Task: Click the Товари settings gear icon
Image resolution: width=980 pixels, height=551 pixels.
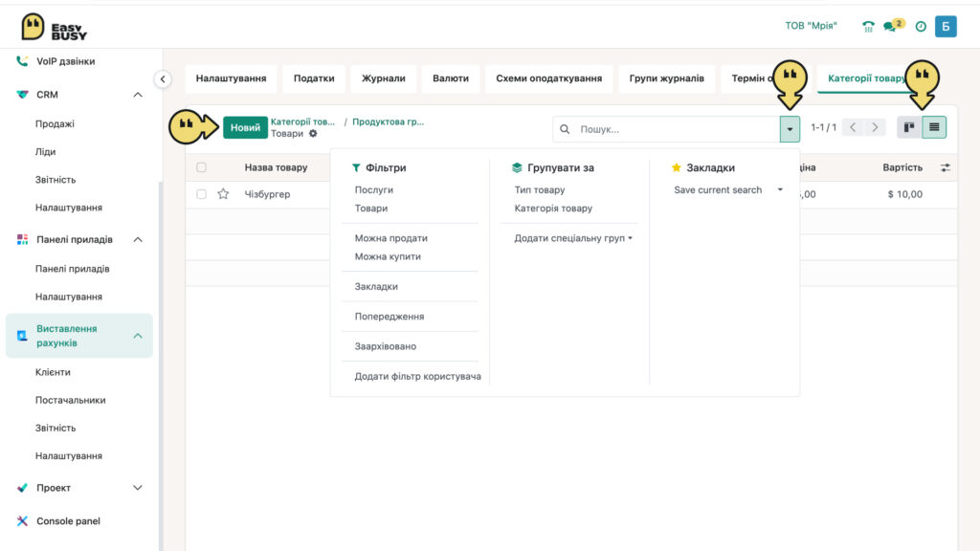Action: [x=313, y=133]
